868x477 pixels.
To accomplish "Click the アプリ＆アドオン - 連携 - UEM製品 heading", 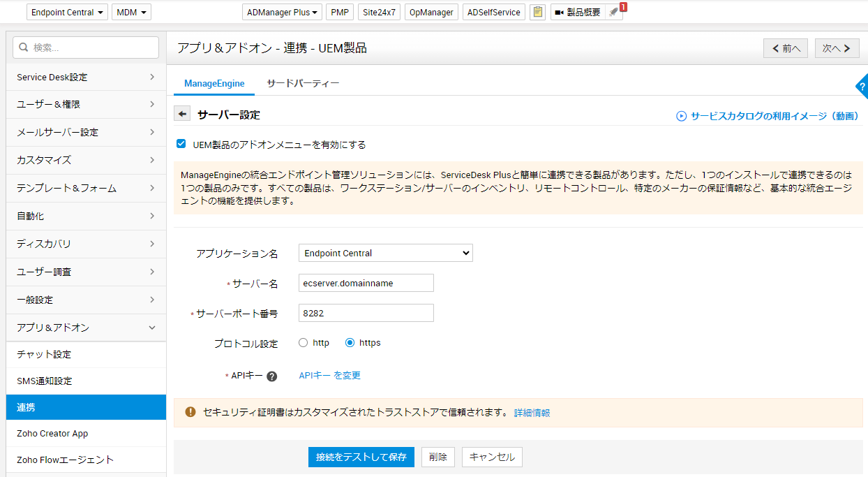I will pyautogui.click(x=272, y=47).
